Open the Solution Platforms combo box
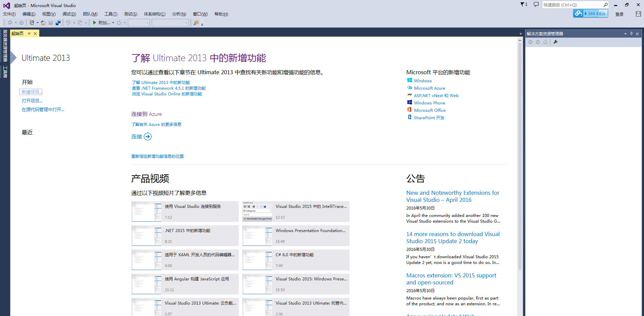644x316 pixels. tap(170, 22)
